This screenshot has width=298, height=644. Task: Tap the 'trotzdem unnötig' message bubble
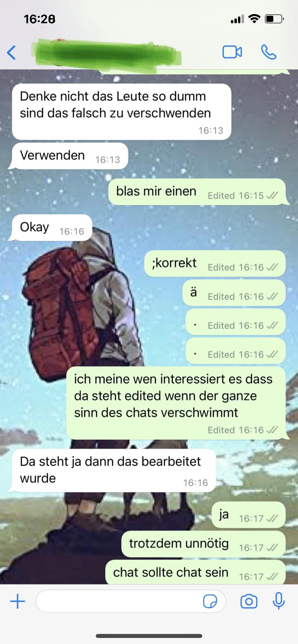(203, 544)
